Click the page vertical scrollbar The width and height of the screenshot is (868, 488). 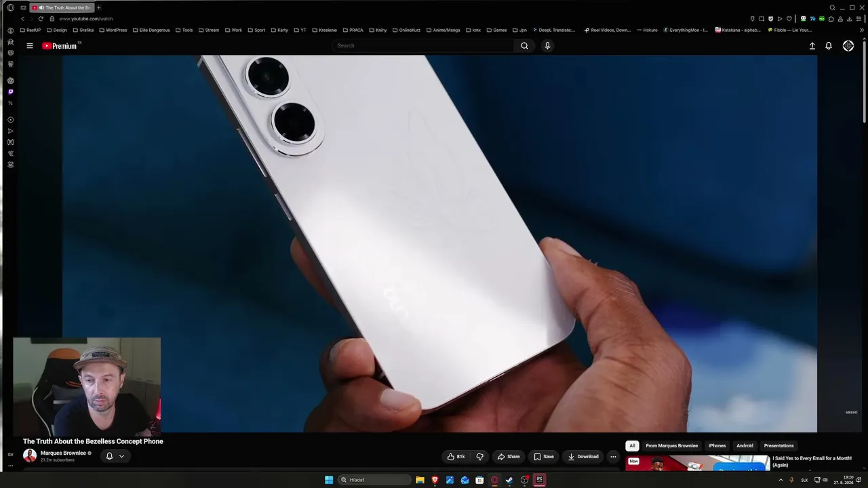pos(863,81)
